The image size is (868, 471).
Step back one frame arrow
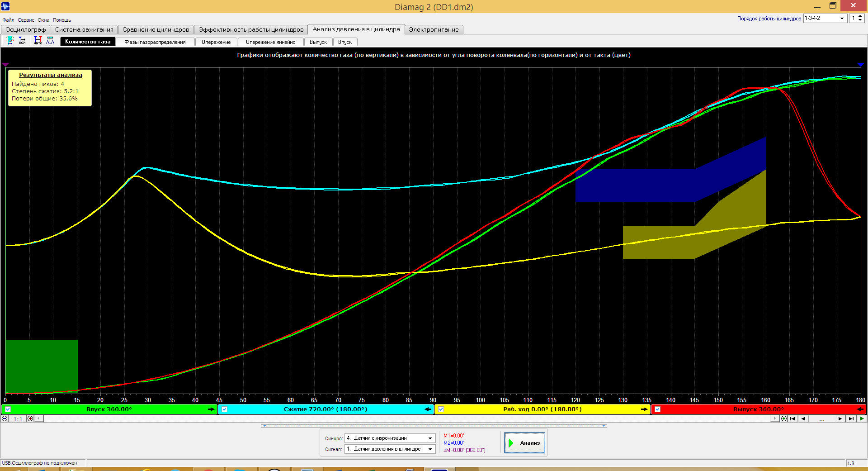pos(803,419)
